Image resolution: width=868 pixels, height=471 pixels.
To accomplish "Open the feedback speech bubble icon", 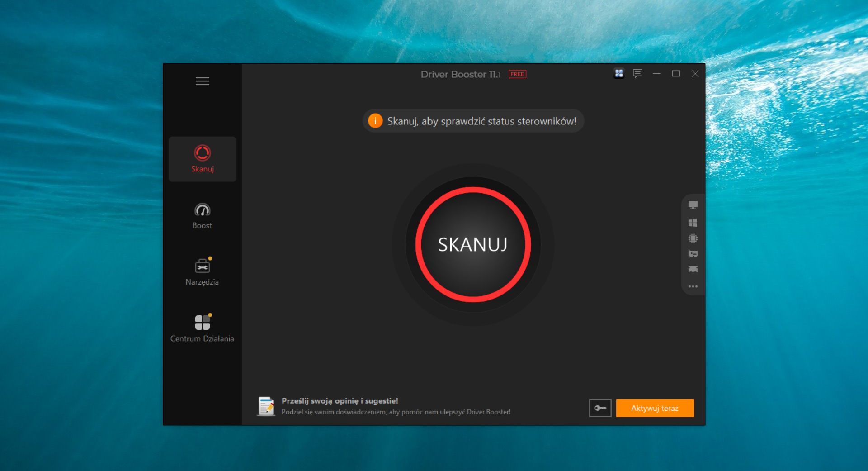I will click(x=637, y=73).
